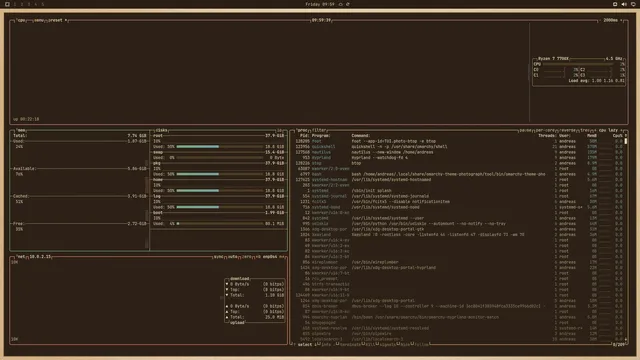The width and height of the screenshot is (640, 360).
Task: Pause the process list
Action: click(525, 130)
